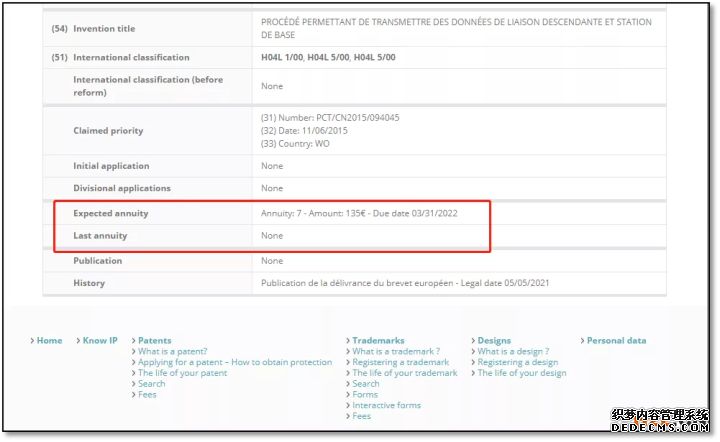This screenshot has width=720, height=442.
Task: Open the 'Registering a design' link
Action: point(518,363)
